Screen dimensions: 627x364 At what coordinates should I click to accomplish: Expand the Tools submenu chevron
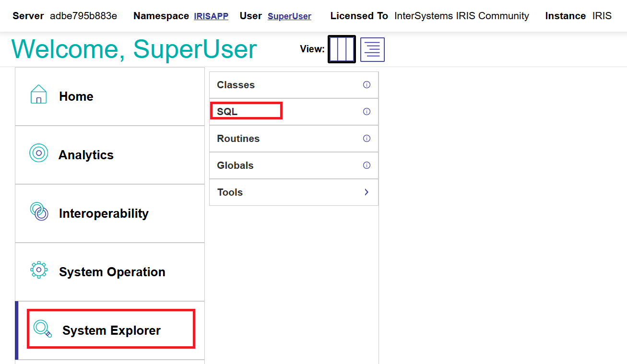click(367, 192)
